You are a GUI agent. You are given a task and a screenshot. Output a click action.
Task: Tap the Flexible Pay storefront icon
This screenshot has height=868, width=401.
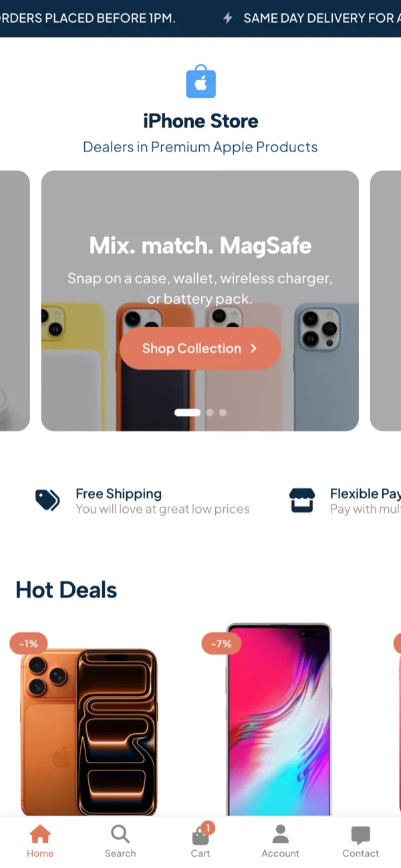tap(302, 500)
